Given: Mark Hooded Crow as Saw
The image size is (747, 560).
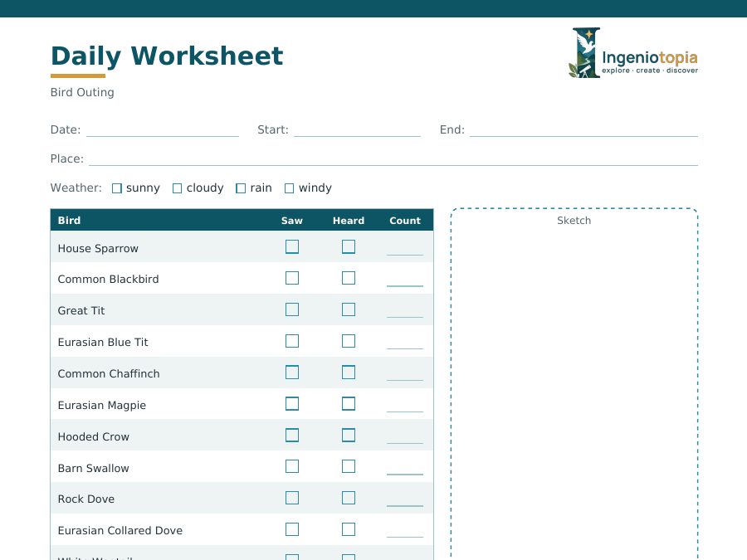Looking at the screenshot, I should (x=292, y=436).
